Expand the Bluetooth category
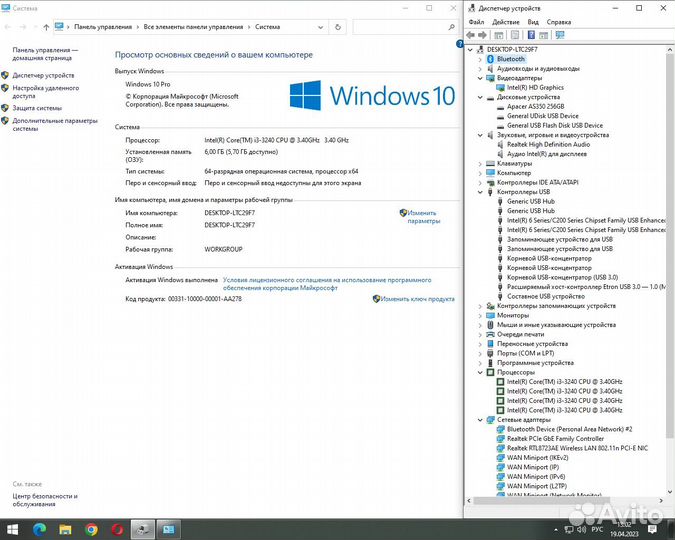This screenshot has height=540, width=675. [x=480, y=59]
